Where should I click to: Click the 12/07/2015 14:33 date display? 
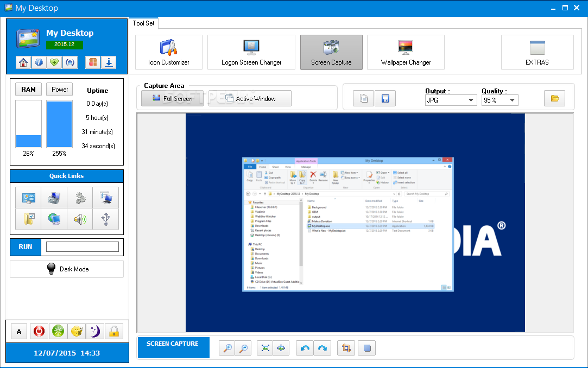coord(67,353)
